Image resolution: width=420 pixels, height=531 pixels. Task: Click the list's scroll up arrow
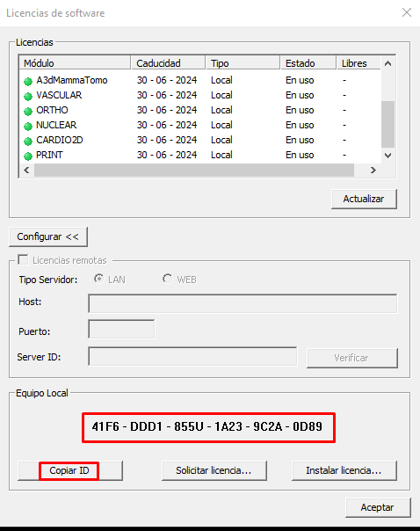[x=387, y=63]
